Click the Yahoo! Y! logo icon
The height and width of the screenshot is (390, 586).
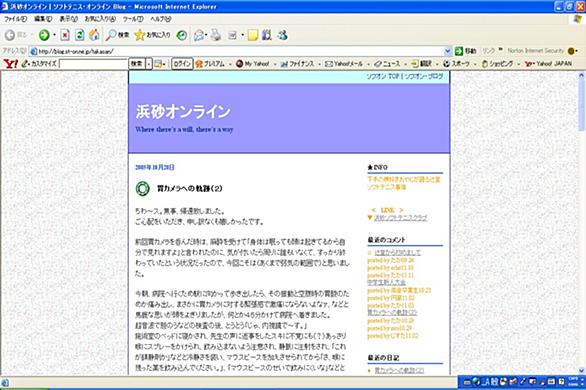[x=10, y=64]
